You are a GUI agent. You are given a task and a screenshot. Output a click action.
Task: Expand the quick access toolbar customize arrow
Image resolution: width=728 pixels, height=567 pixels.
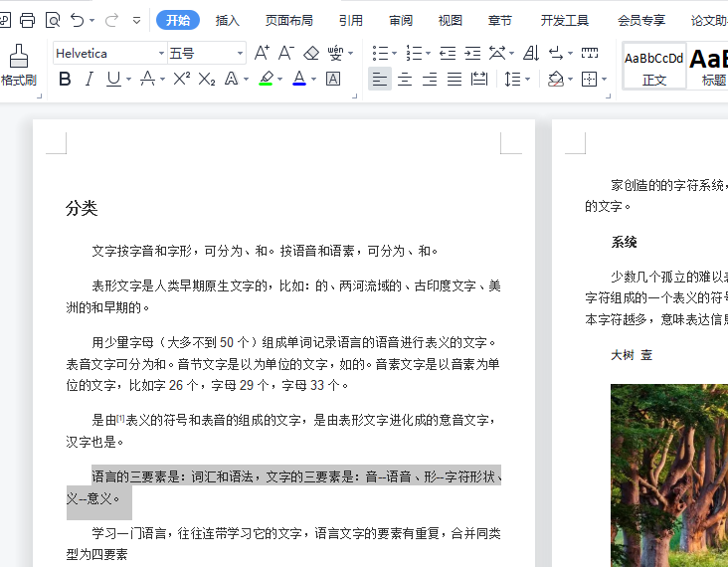pyautogui.click(x=136, y=21)
